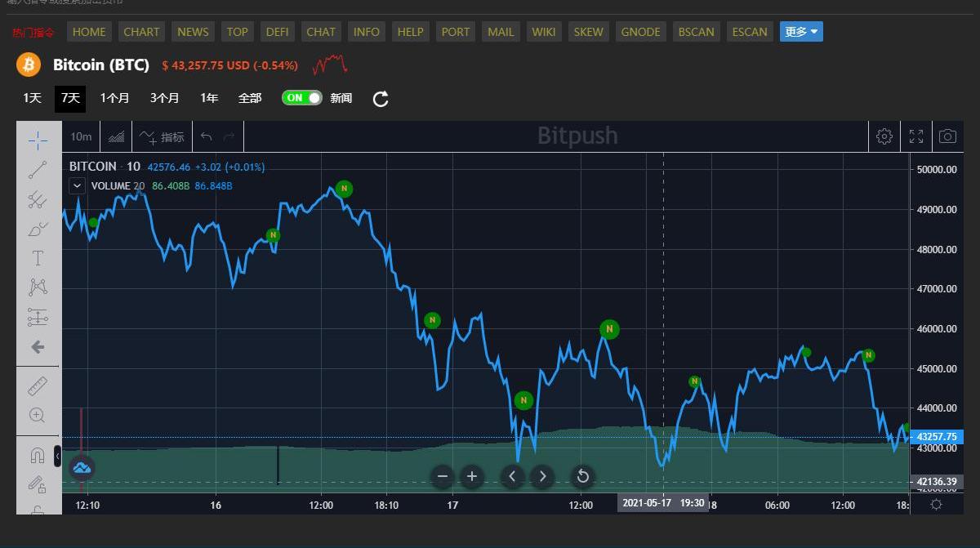Open the time axis settings gear
The height and width of the screenshot is (548, 980).
[936, 504]
